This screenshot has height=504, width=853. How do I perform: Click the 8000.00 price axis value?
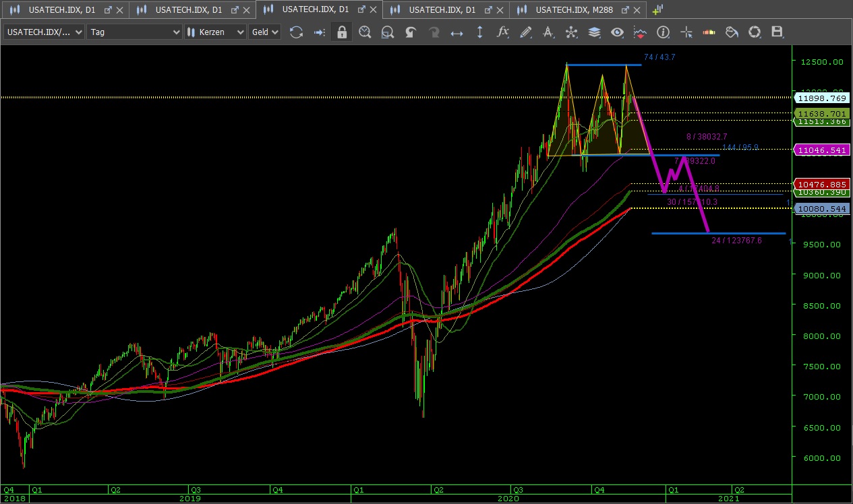tap(821, 336)
